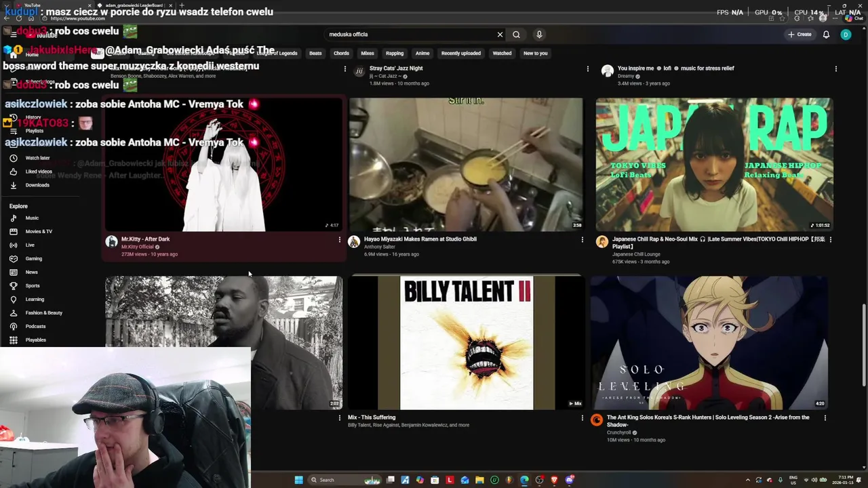
Task: Open the Anthony Salter channel link
Action: point(379,247)
